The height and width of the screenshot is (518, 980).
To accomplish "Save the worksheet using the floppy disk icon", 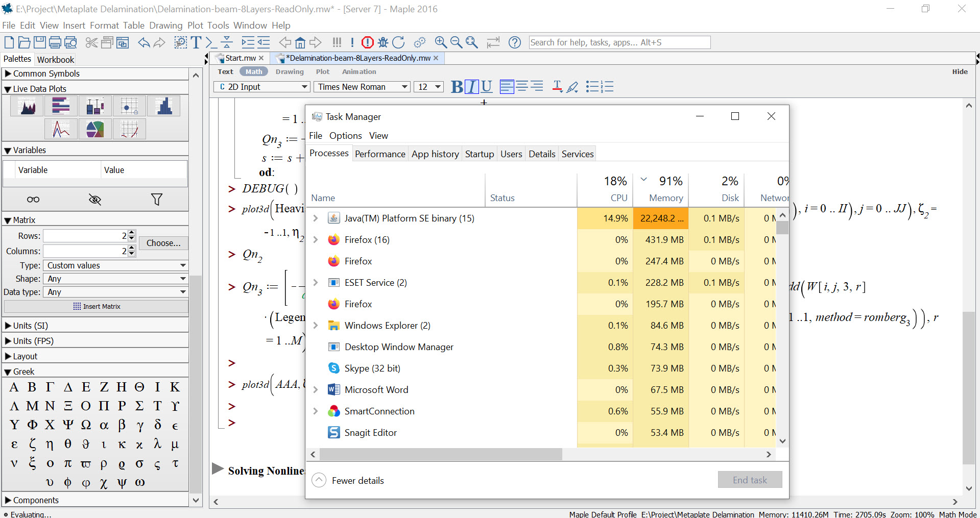I will [x=39, y=42].
